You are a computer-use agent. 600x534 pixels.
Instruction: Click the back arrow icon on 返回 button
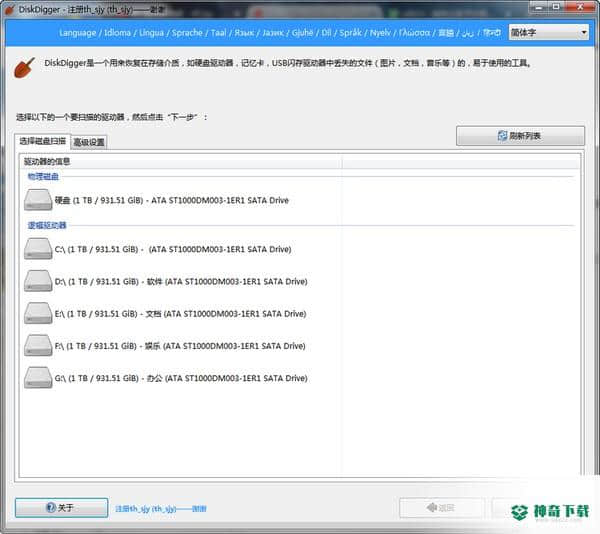432,508
